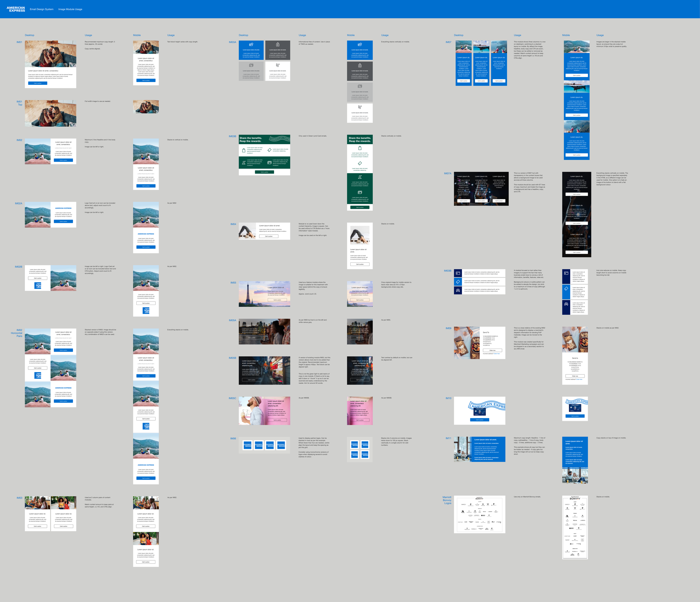Click the shopping bag icon in green IM03B desktop module
Image resolution: width=700 pixels, height=602 pixels.
(x=244, y=150)
